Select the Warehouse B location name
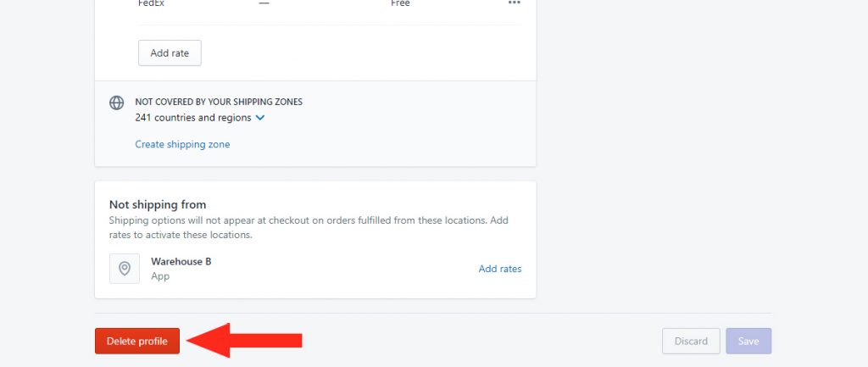This screenshot has height=367, width=868. (x=181, y=261)
